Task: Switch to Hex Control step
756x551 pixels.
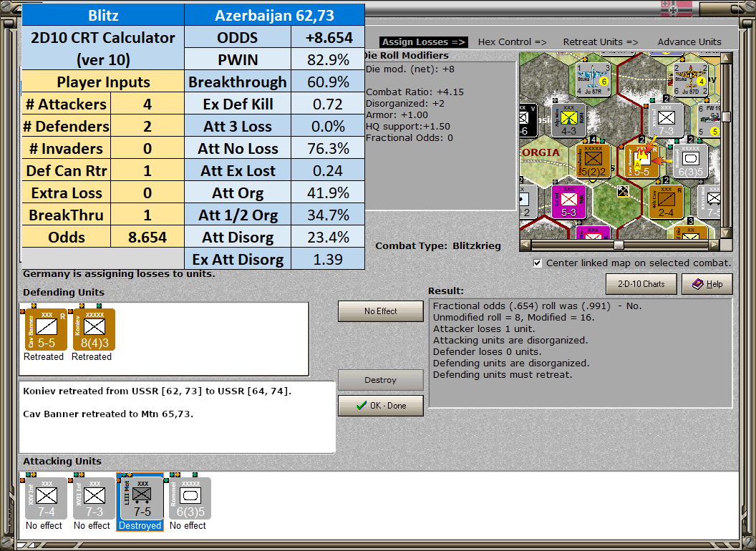Action: click(x=512, y=42)
